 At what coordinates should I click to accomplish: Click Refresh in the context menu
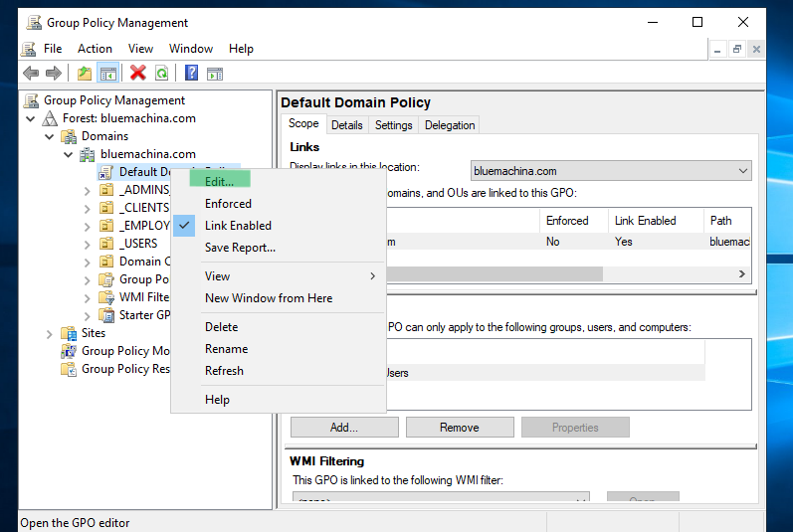(x=224, y=370)
